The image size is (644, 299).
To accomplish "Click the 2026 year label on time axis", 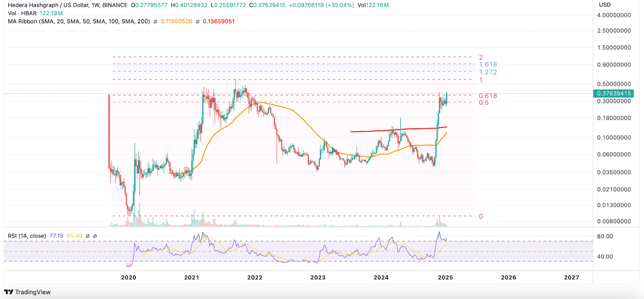I will [509, 277].
